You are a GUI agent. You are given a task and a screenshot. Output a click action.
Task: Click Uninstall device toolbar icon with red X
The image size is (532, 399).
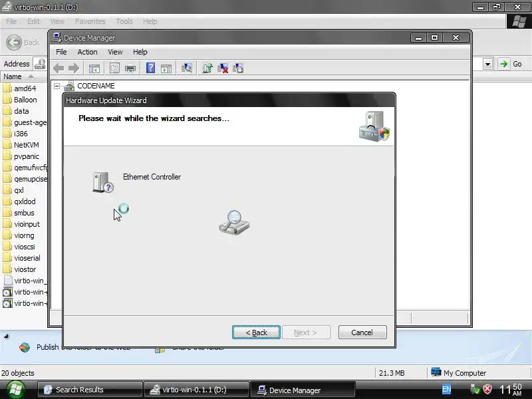click(223, 68)
